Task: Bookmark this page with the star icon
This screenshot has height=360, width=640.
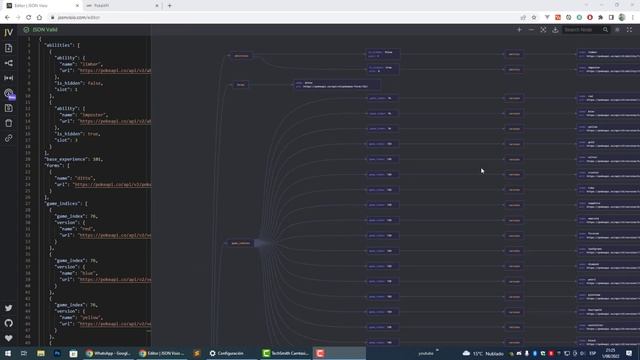Action: click(534, 18)
